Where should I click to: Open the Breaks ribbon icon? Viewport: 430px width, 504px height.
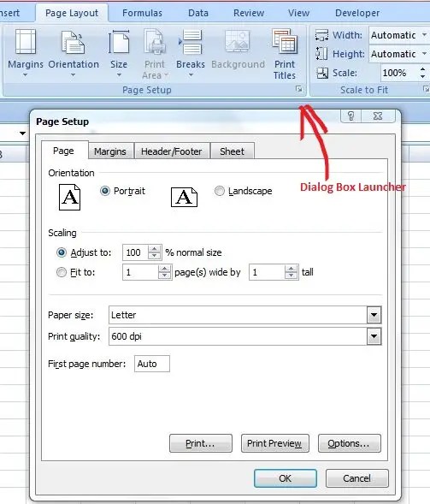[190, 42]
